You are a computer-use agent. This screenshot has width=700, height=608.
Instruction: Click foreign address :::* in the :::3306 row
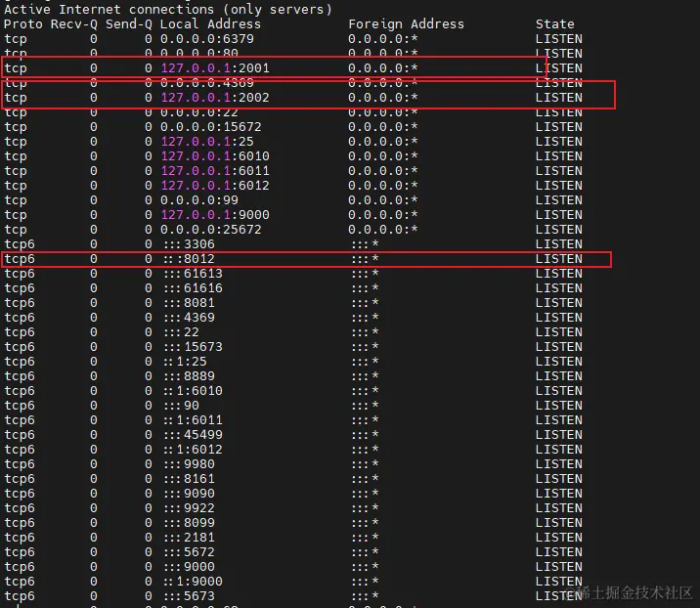366,244
